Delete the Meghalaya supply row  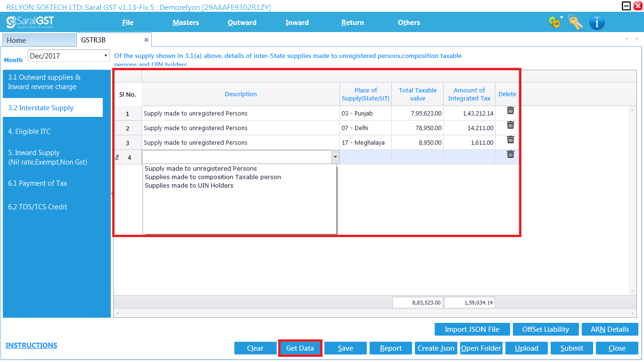tap(511, 140)
